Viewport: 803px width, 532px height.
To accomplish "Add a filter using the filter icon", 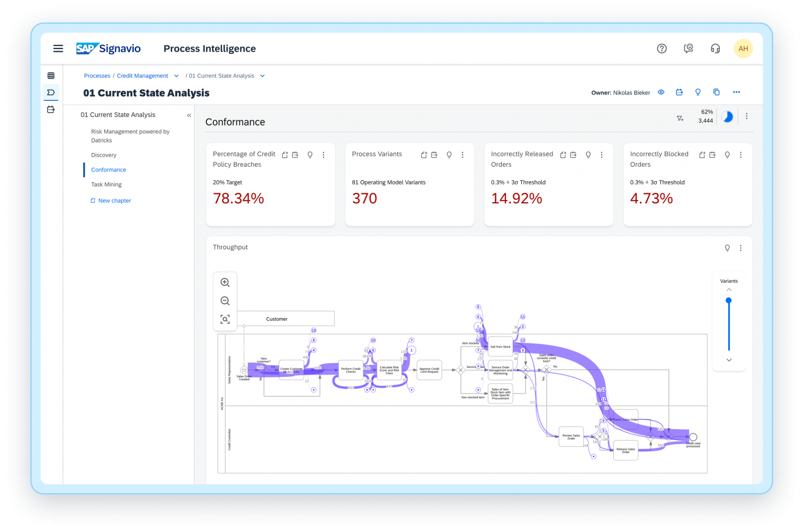I will point(680,118).
